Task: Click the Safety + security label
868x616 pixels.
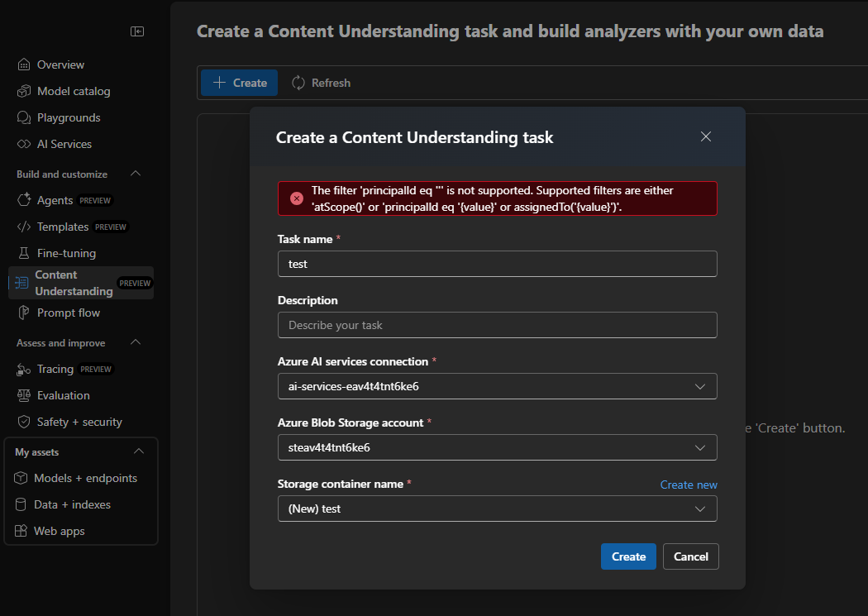Action: pos(79,422)
